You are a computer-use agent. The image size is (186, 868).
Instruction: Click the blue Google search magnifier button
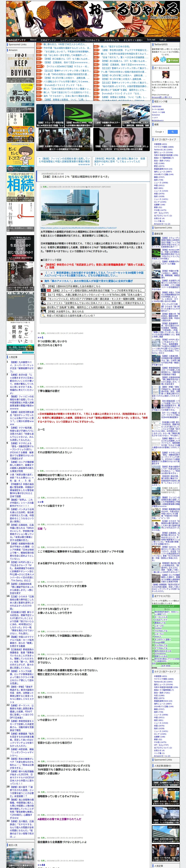[x=173, y=132]
